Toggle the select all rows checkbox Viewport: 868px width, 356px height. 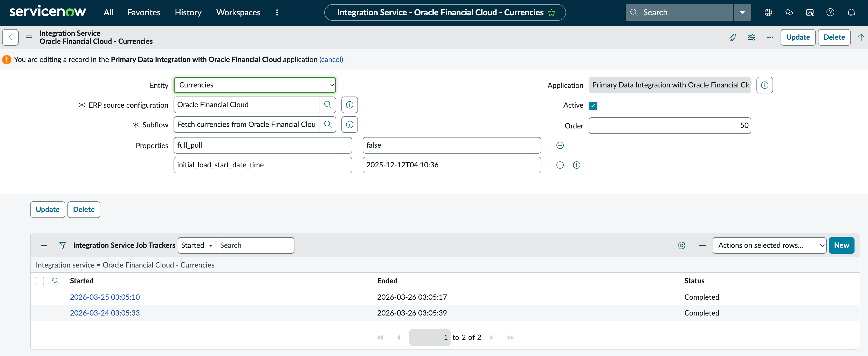[40, 281]
